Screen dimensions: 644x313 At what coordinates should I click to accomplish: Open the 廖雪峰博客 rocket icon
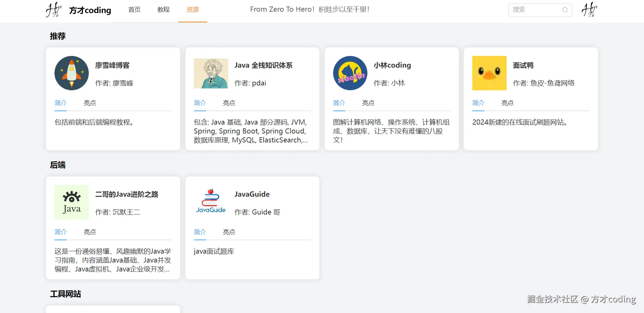[72, 73]
